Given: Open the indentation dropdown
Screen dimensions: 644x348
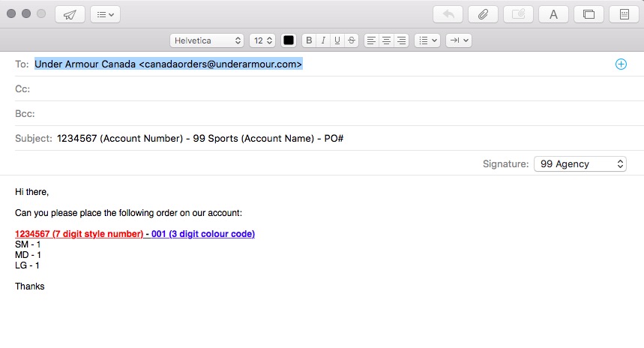Looking at the screenshot, I should pos(459,40).
